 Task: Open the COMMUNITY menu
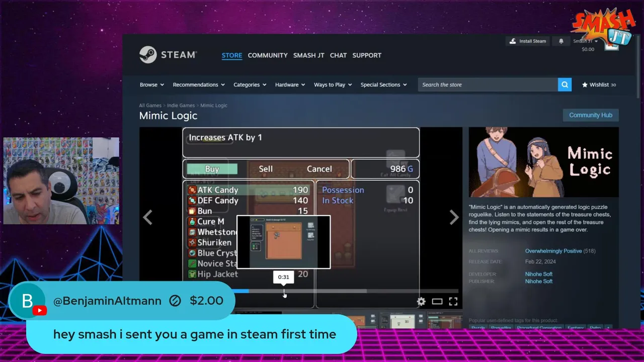tap(268, 55)
